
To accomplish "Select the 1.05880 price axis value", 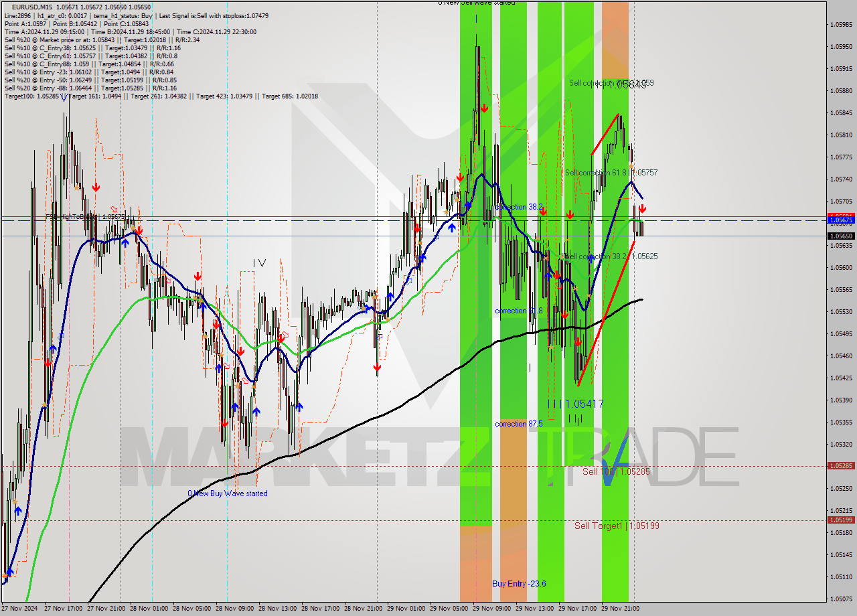I will 840,91.
